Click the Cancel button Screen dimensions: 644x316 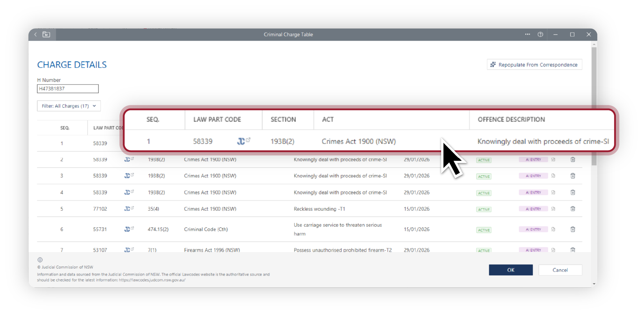pos(560,270)
